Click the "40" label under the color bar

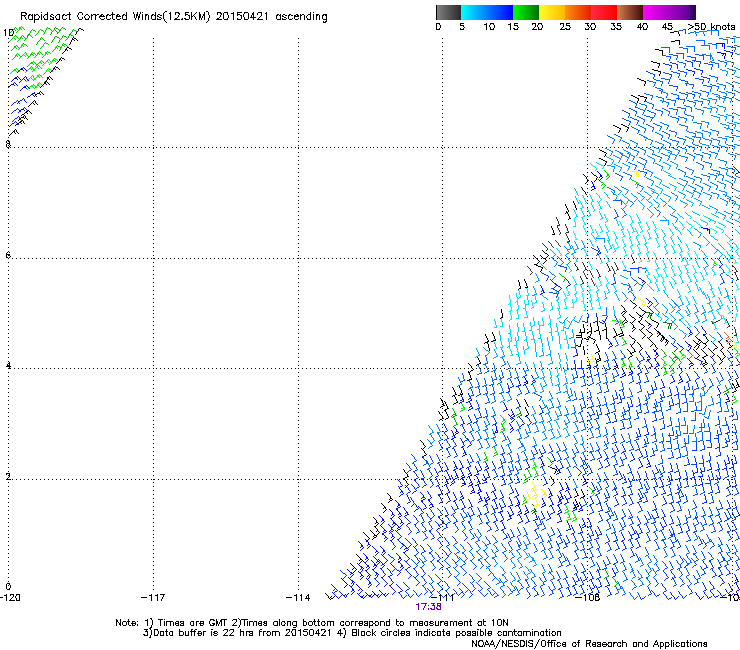tap(642, 27)
